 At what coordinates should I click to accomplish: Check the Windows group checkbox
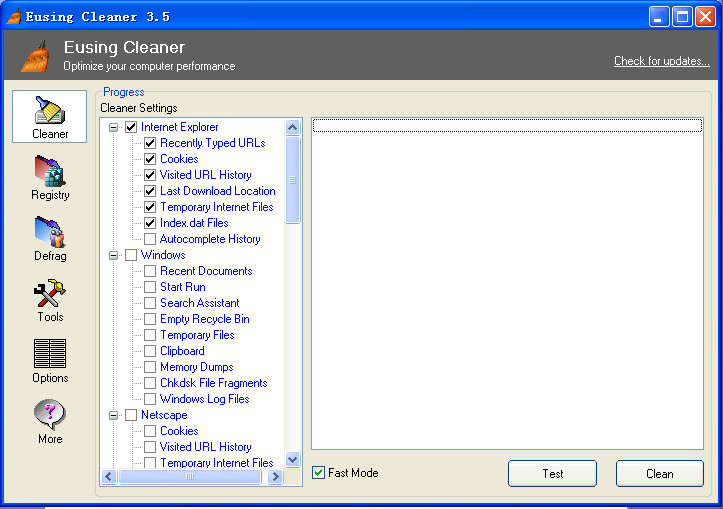click(x=131, y=255)
